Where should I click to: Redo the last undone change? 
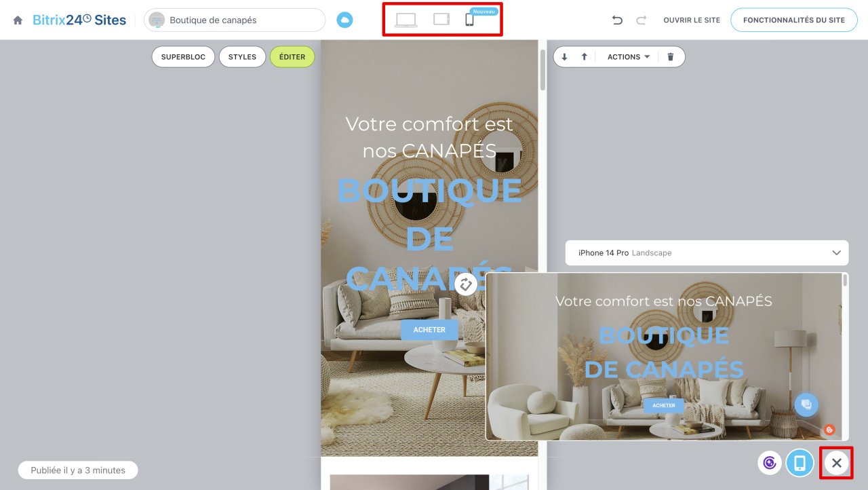pos(641,20)
